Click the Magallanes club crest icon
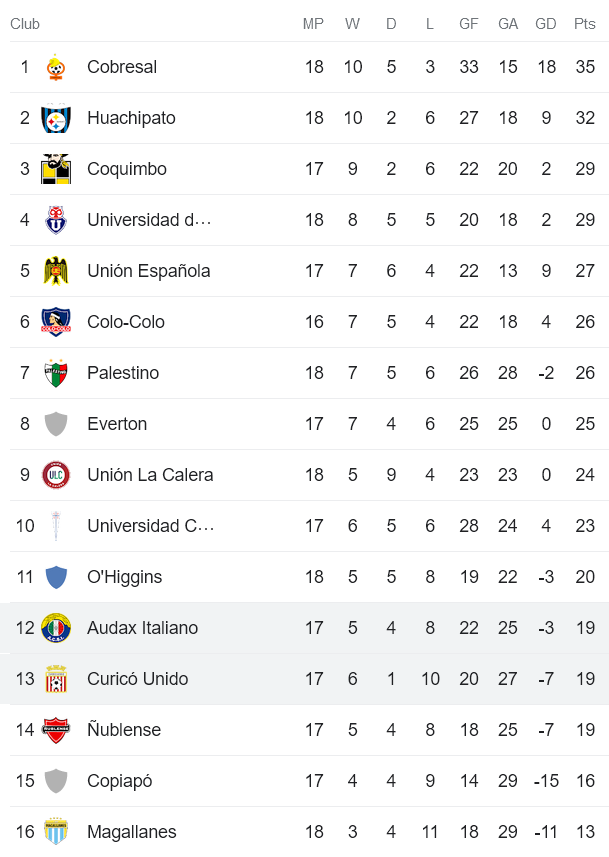This screenshot has width=609, height=857. [x=56, y=833]
